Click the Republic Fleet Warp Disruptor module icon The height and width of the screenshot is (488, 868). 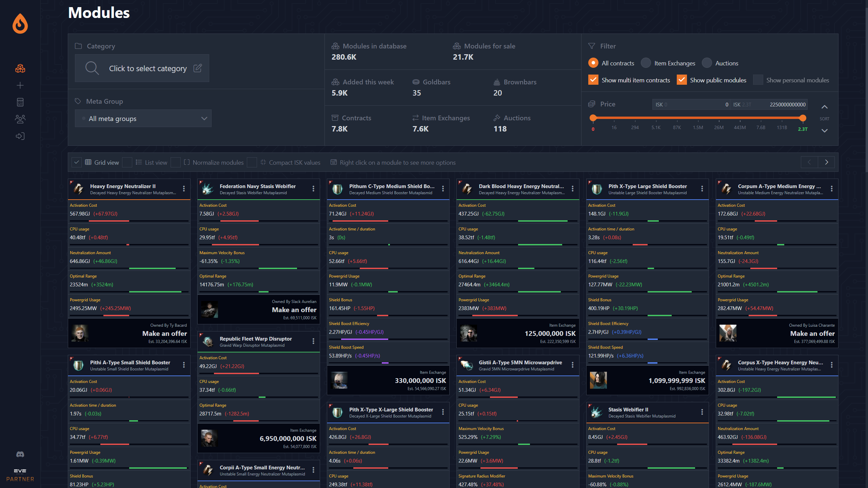coord(208,341)
